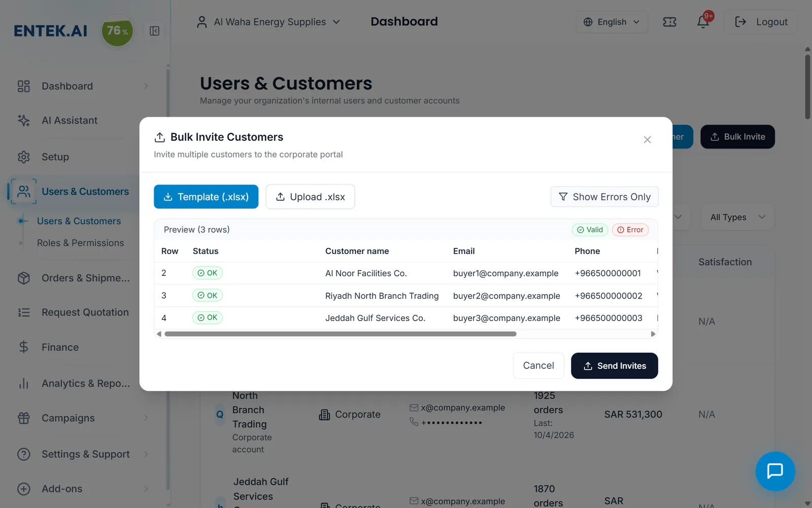Open the English language dropdown
Viewport: 812px width, 508px height.
pyautogui.click(x=612, y=22)
